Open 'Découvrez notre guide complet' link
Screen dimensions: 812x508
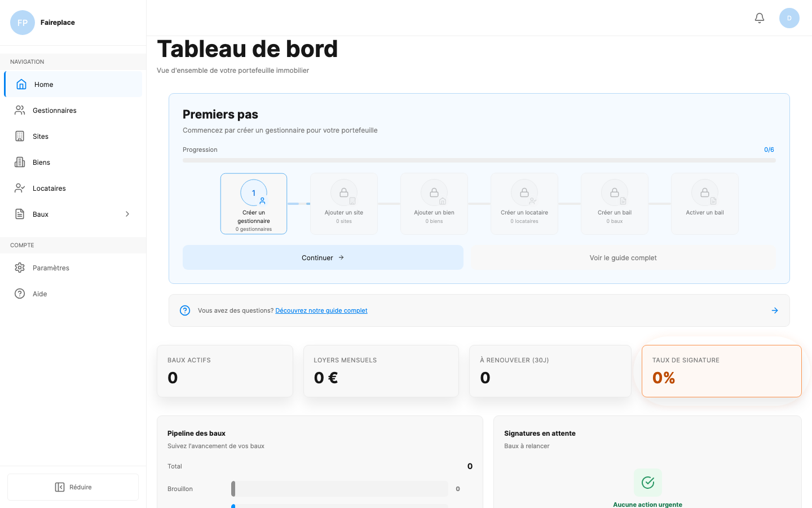pyautogui.click(x=321, y=310)
